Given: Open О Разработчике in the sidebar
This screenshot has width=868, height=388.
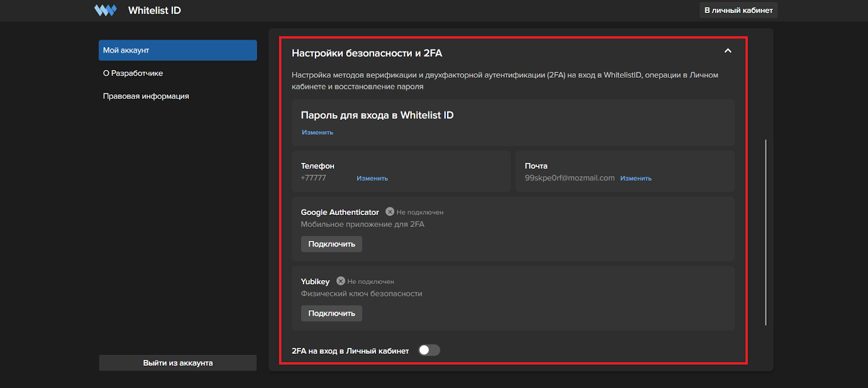Looking at the screenshot, I should click(133, 73).
